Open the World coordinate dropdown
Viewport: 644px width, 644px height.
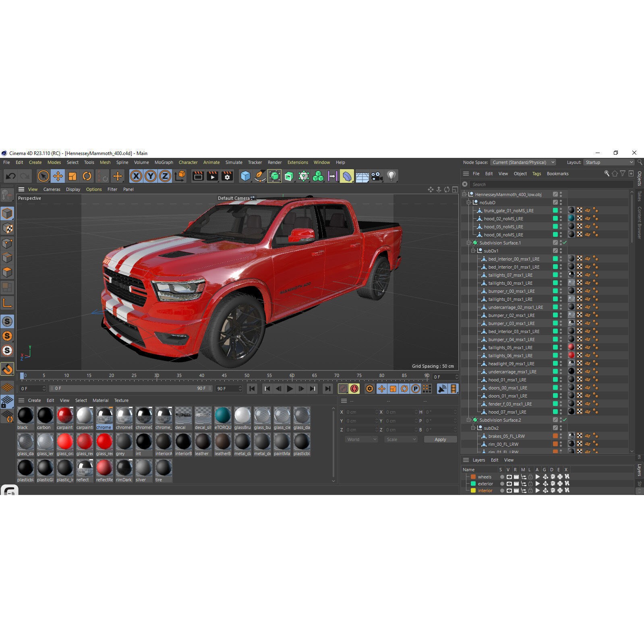(x=361, y=439)
